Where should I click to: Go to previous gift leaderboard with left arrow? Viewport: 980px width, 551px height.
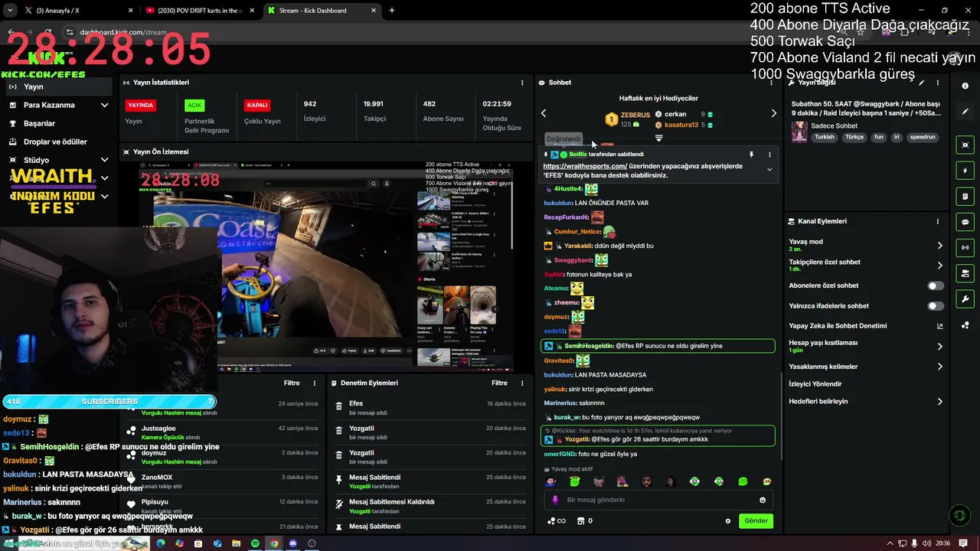click(544, 113)
